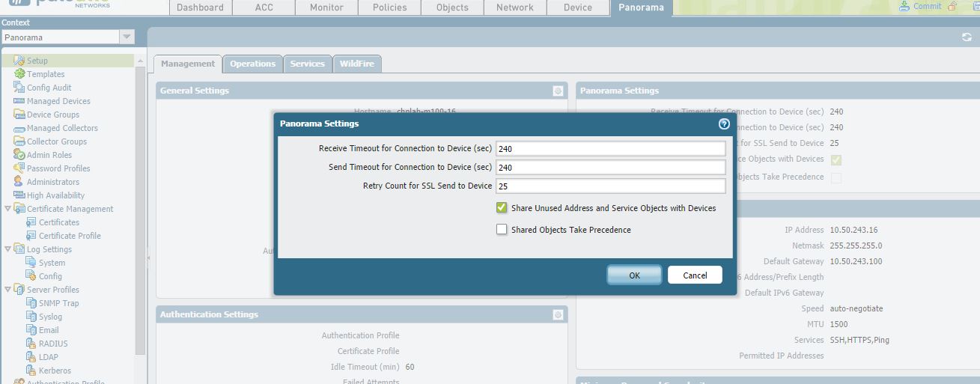Image resolution: width=980 pixels, height=384 pixels.
Task: Click the RADIUS icon
Action: (x=31, y=344)
